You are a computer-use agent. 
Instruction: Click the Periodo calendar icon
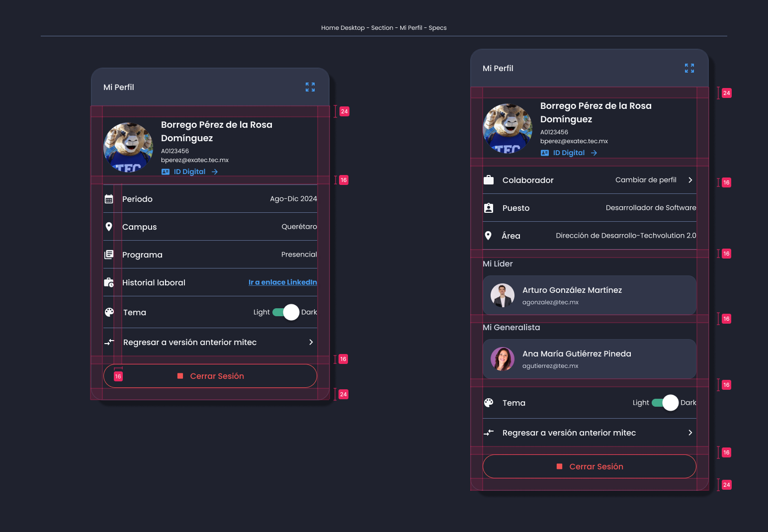(109, 199)
